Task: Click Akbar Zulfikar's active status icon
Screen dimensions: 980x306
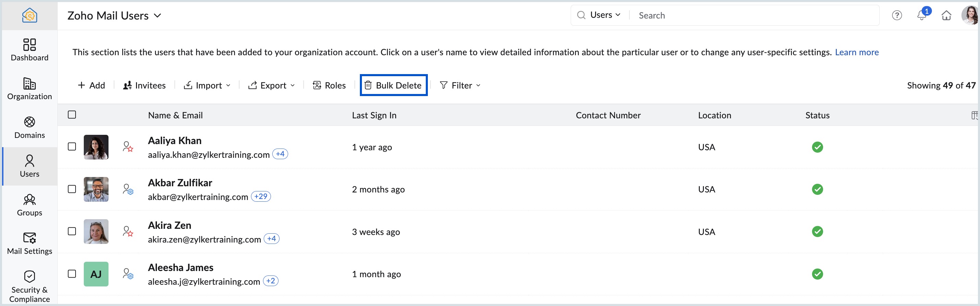Action: (817, 189)
